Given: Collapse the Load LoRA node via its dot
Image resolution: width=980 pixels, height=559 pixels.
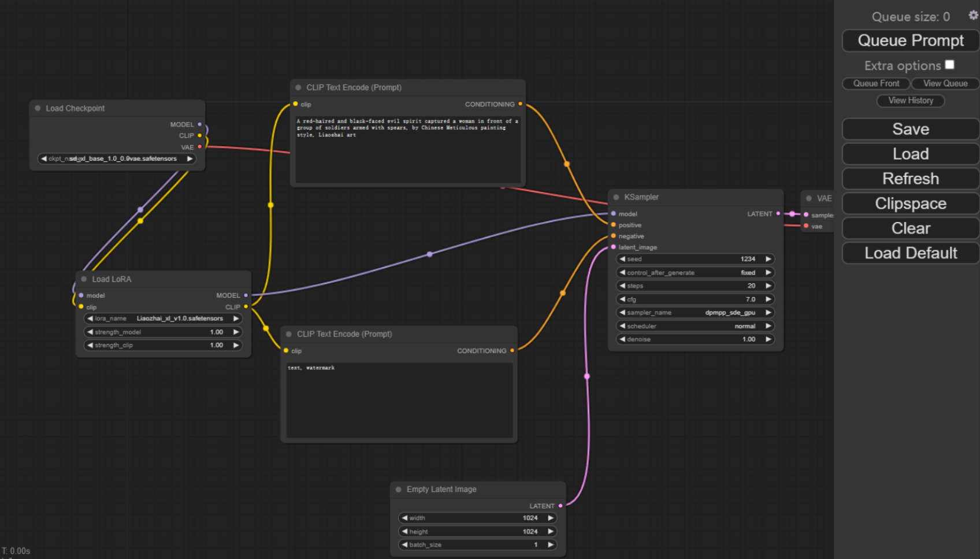Looking at the screenshot, I should pyautogui.click(x=84, y=279).
